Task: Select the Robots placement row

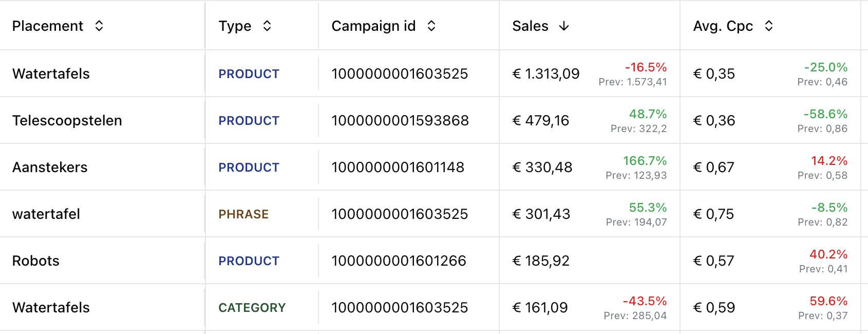Action: pyautogui.click(x=36, y=261)
